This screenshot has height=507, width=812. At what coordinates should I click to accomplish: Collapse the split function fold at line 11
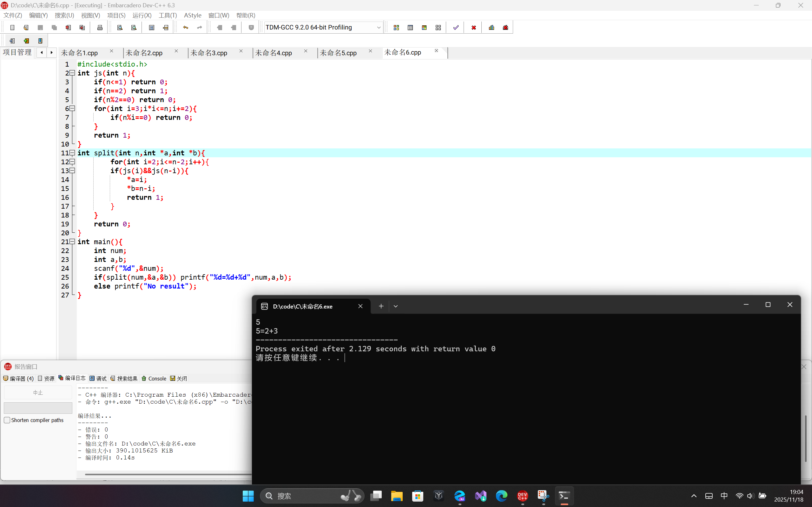(x=72, y=153)
